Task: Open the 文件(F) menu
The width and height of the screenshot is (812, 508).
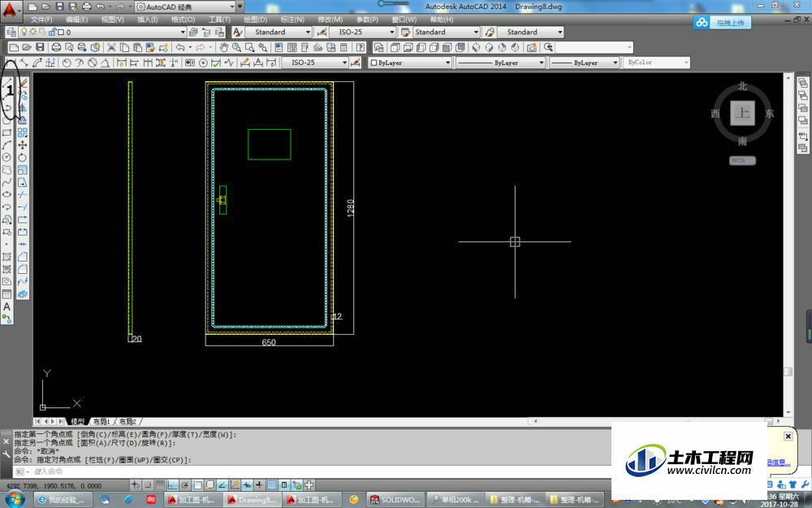Action: (41, 20)
